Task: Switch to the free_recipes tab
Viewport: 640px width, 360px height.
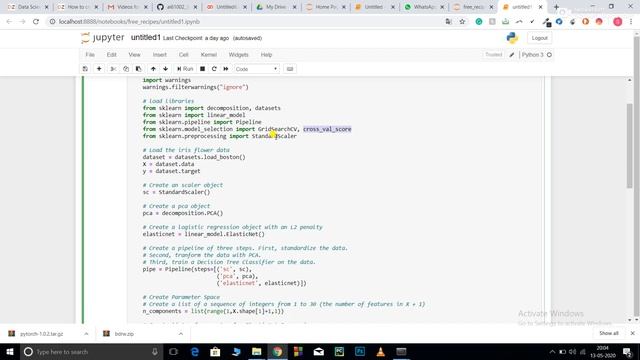Action: pos(473,7)
